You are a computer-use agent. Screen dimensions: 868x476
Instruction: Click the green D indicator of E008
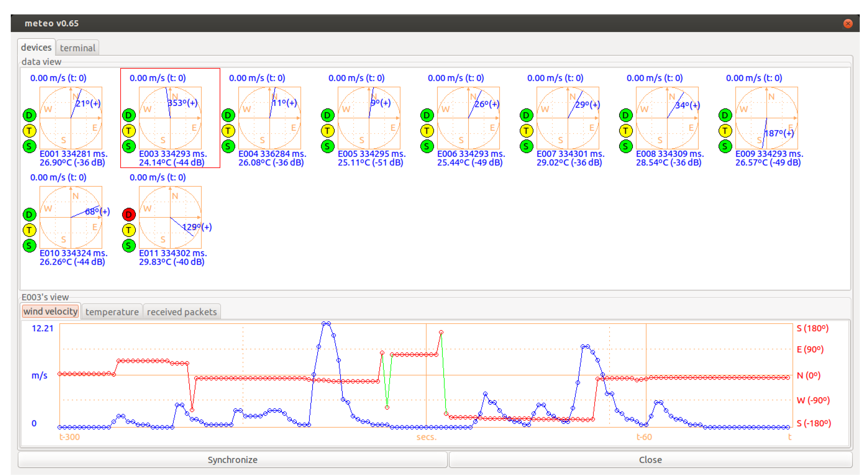point(625,115)
